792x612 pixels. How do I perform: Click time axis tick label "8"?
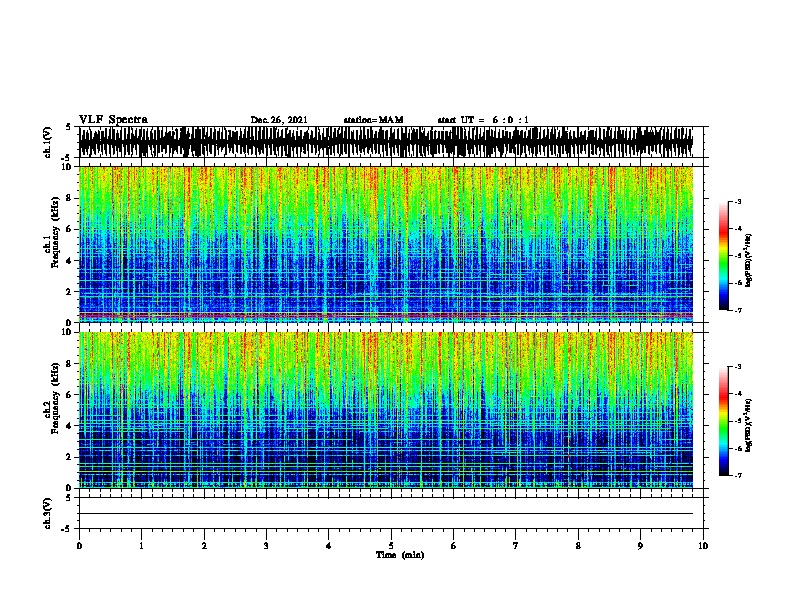click(578, 546)
